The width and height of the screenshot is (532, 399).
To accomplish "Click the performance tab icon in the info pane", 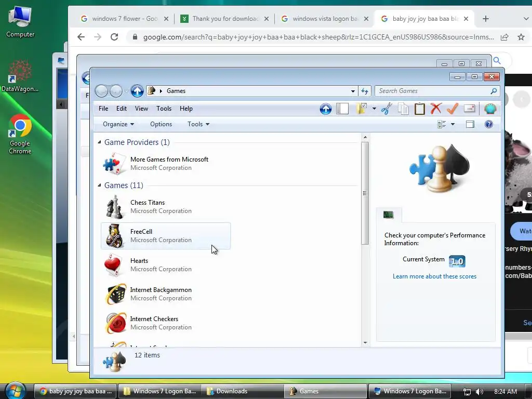I will [x=389, y=215].
